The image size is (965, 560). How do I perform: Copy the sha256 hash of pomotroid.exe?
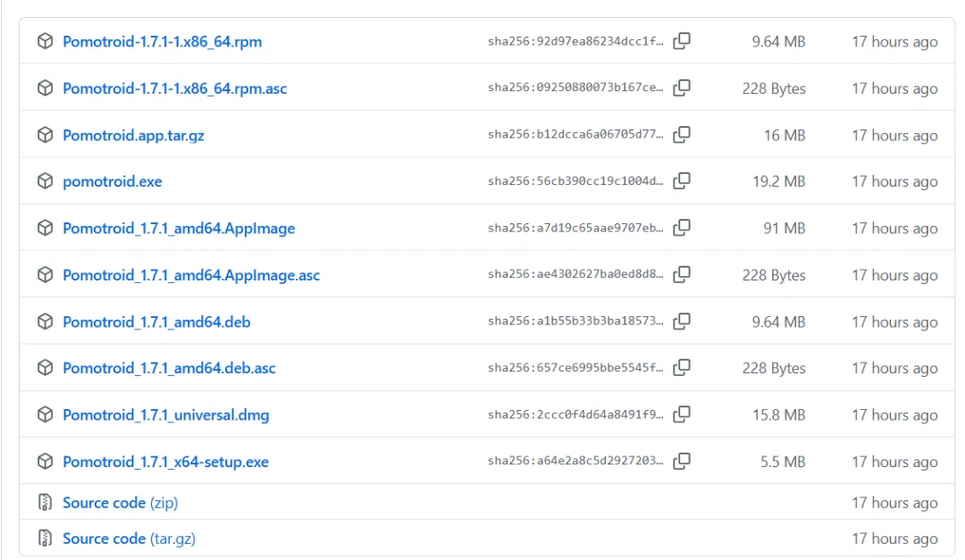pos(681,181)
